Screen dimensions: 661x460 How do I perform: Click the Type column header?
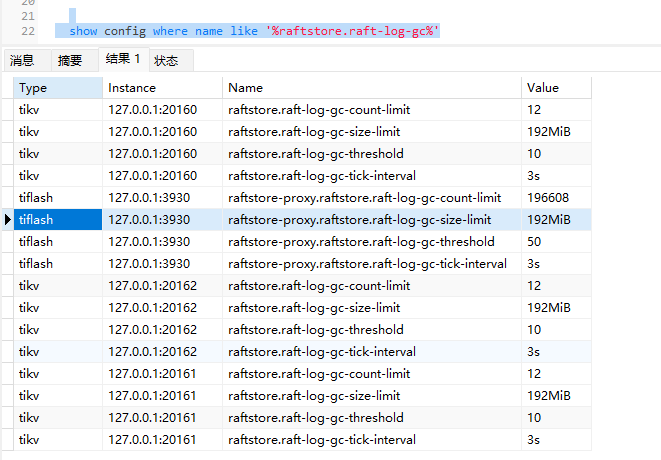tap(58, 88)
